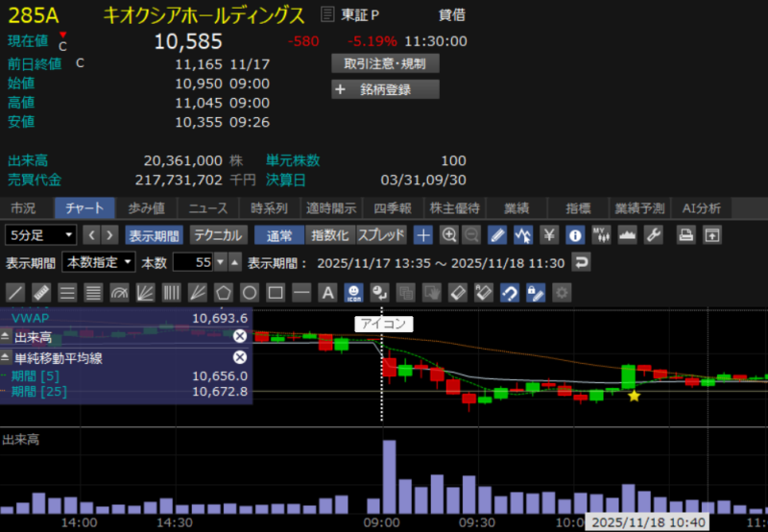This screenshot has width=768, height=532.
Task: Choose the circle drawing tool
Action: (x=249, y=291)
